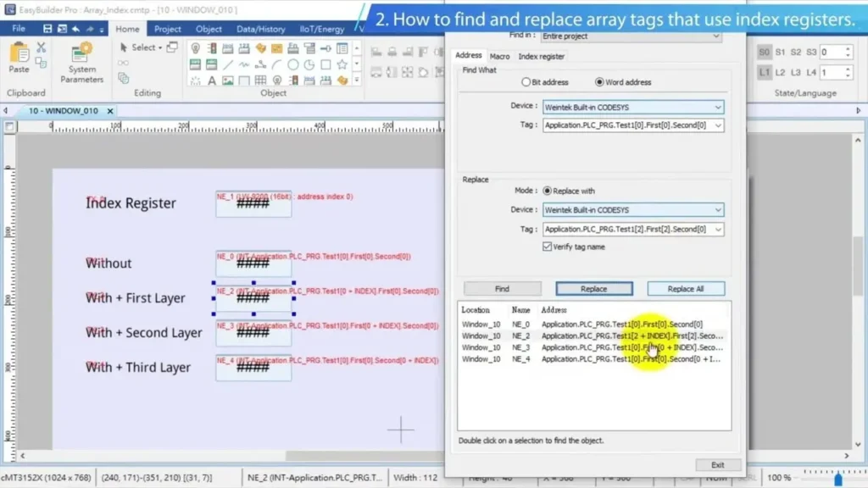Image resolution: width=868 pixels, height=488 pixels.
Task: Select the Bit address radio button
Action: coord(526,82)
